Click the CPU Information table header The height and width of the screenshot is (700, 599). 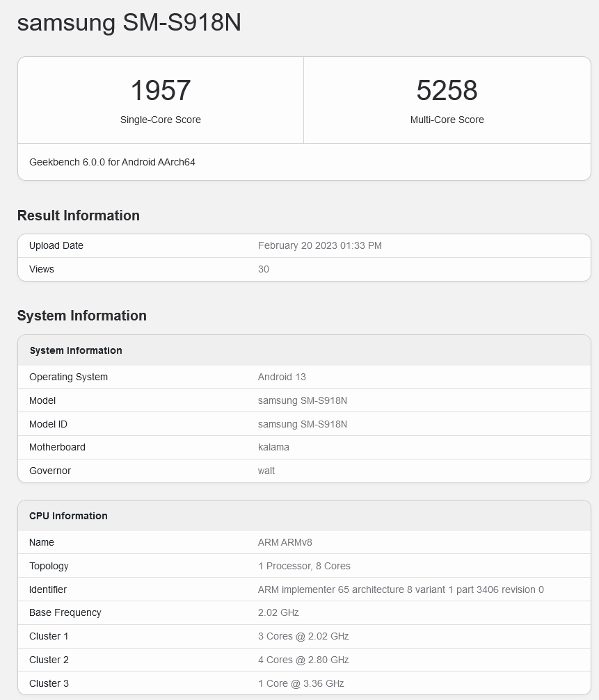(x=68, y=516)
